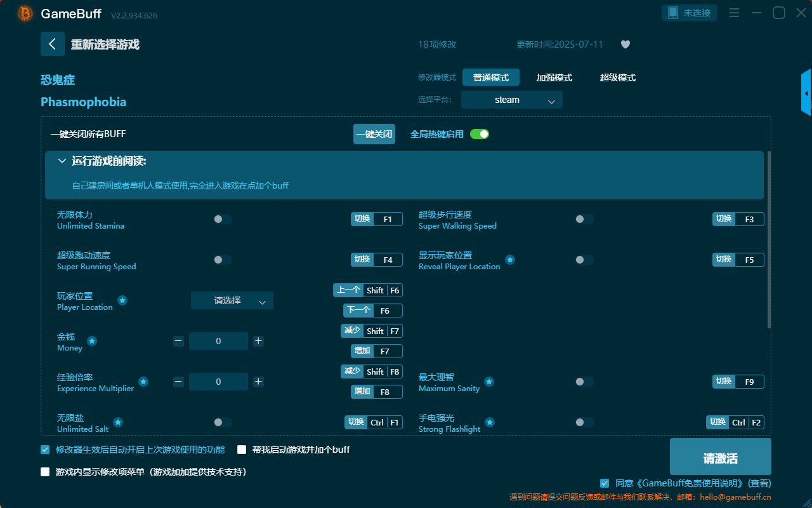Click the heart favorite icon
This screenshot has height=508, width=812.
point(625,44)
